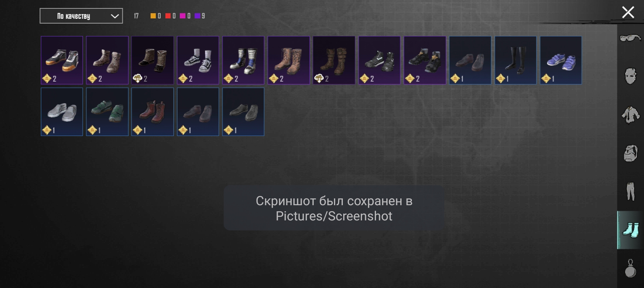Filter by red quality swatch
The height and width of the screenshot is (288, 644).
pos(168,16)
